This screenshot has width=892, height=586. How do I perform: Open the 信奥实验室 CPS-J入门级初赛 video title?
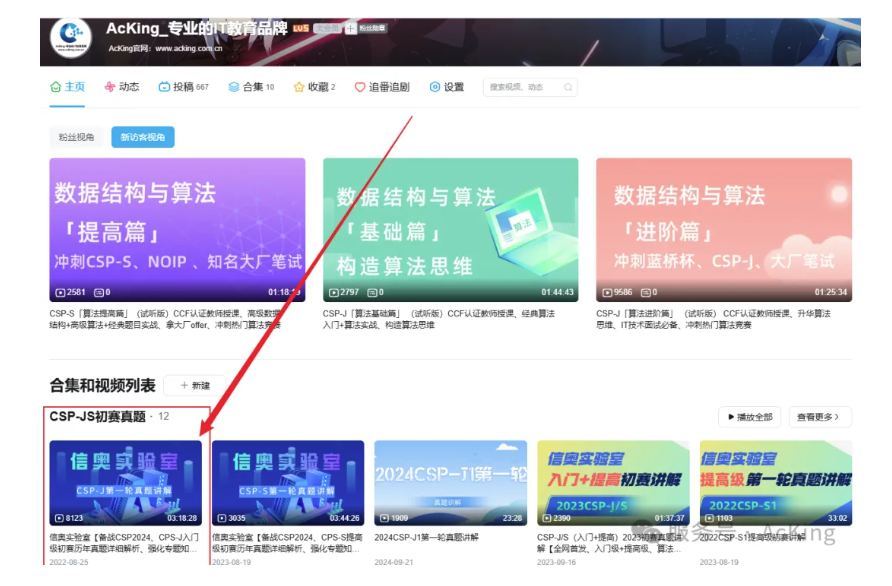click(124, 543)
